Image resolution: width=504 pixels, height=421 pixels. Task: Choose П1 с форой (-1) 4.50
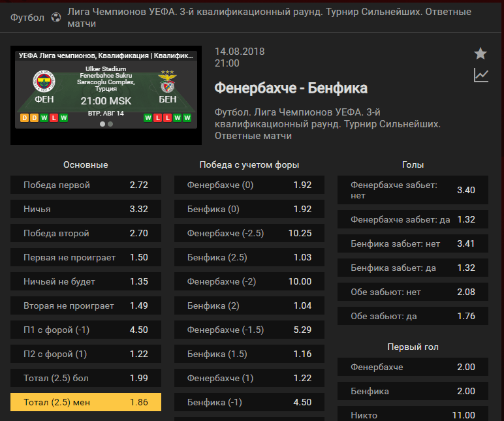[86, 330]
